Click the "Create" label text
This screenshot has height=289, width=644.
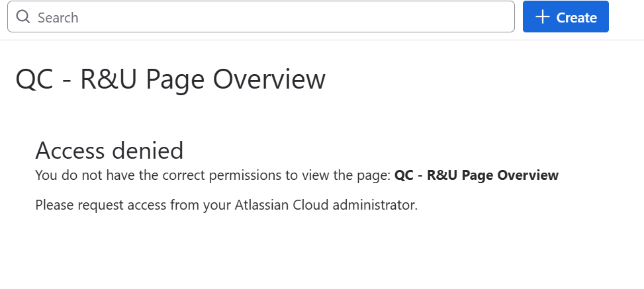[576, 18]
